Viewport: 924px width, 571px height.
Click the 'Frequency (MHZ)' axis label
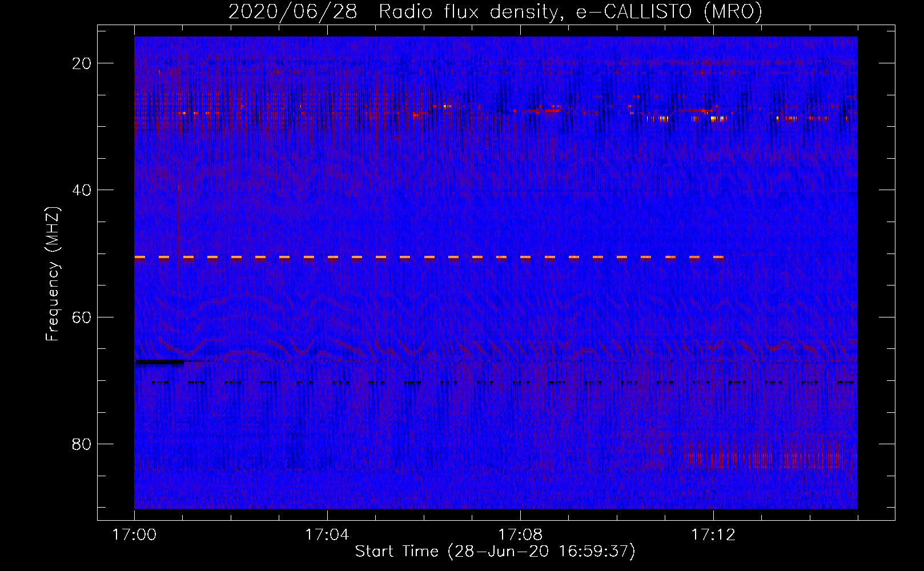pos(53,274)
